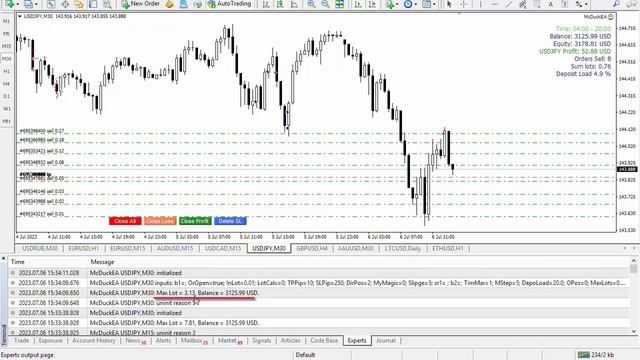
Task: Click connection status '234/2 kb'
Action: (x=597, y=355)
